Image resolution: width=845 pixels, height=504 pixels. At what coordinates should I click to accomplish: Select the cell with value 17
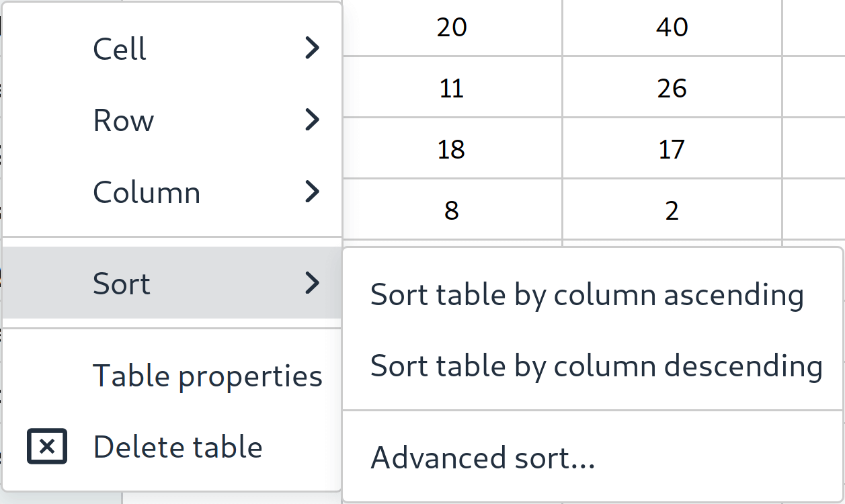point(671,149)
